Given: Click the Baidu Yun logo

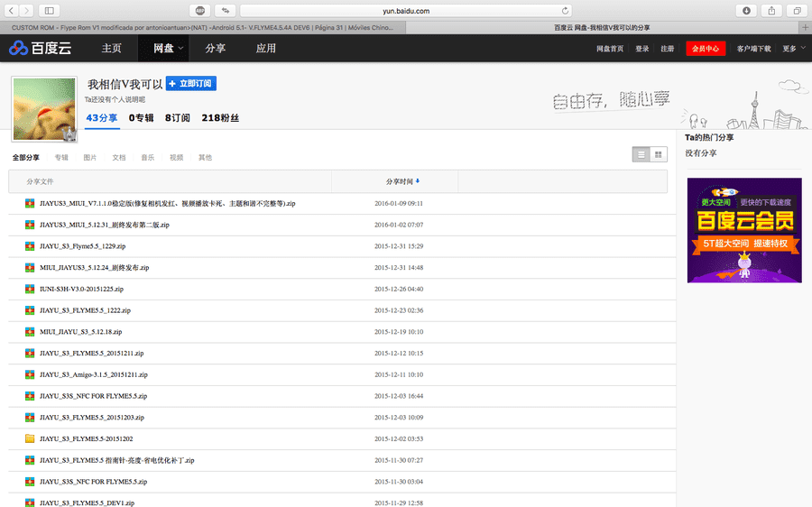Looking at the screenshot, I should pyautogui.click(x=41, y=48).
